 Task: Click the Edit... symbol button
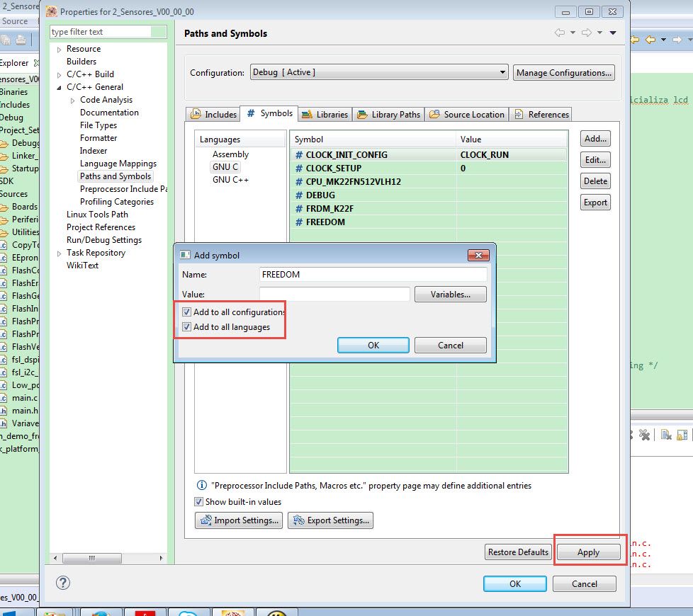(595, 160)
